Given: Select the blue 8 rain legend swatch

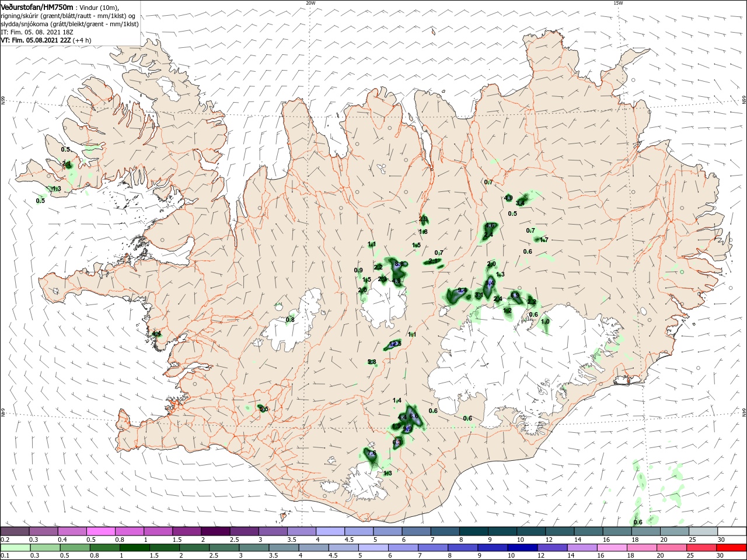Looking at the screenshot, I should pyautogui.click(x=463, y=548).
